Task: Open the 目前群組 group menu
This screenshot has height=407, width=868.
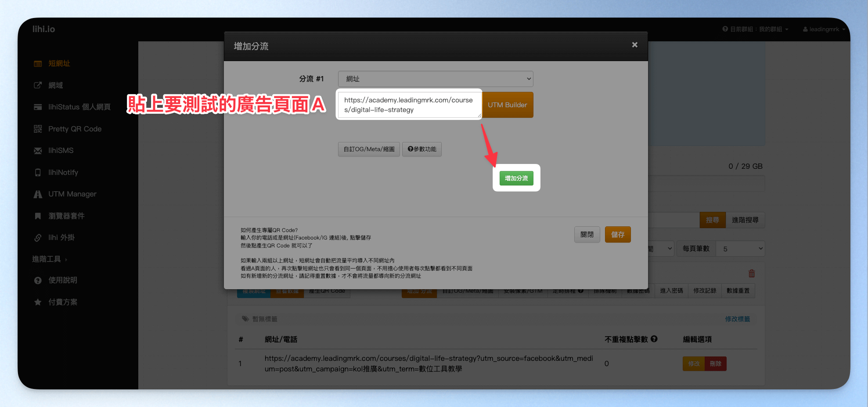Action: pos(756,29)
